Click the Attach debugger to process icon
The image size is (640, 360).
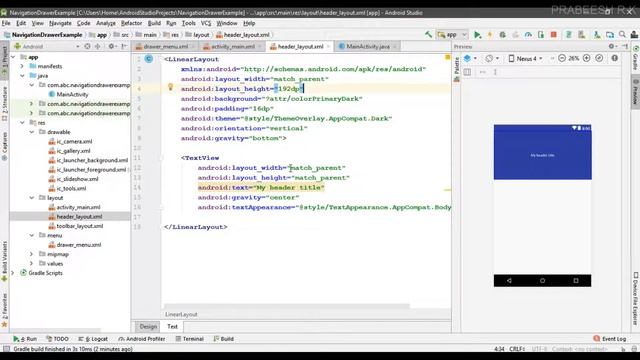tap(541, 35)
